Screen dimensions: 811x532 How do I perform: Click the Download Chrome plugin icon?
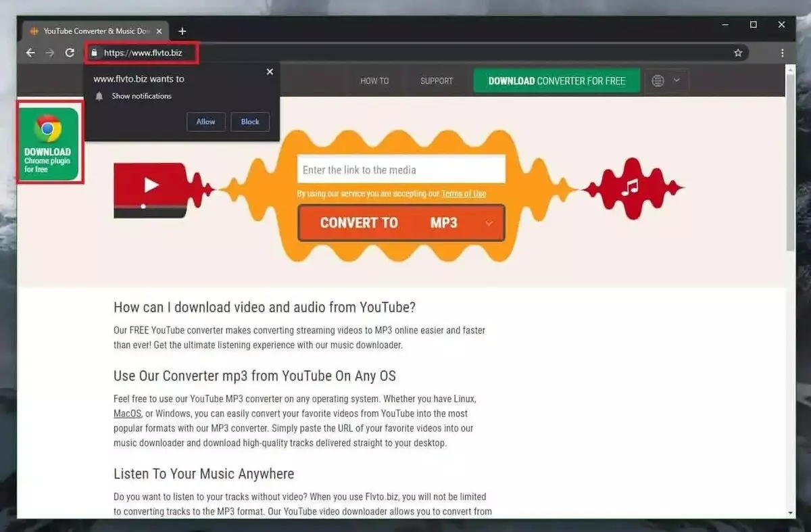click(x=49, y=143)
